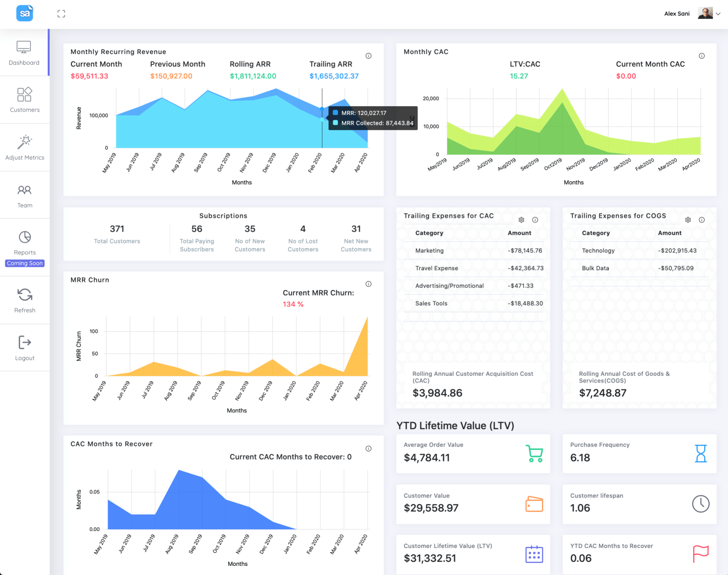Open Adjust Metrics magic wand icon
This screenshot has height=575, width=728.
tap(25, 142)
